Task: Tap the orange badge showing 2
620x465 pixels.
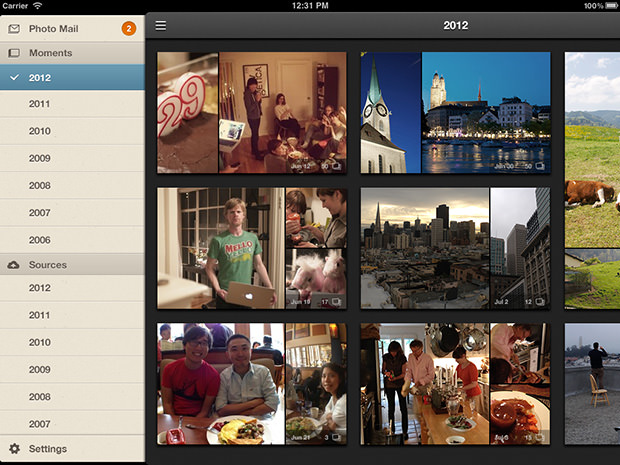Action: pos(129,28)
